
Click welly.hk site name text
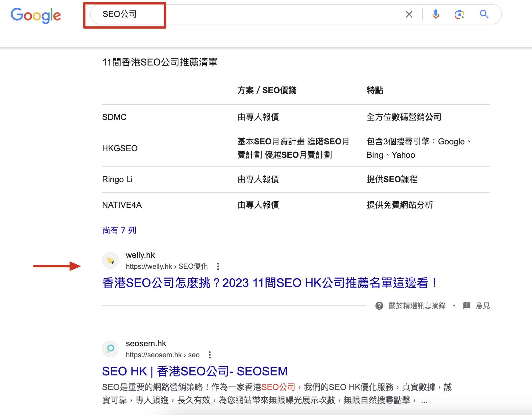(140, 255)
